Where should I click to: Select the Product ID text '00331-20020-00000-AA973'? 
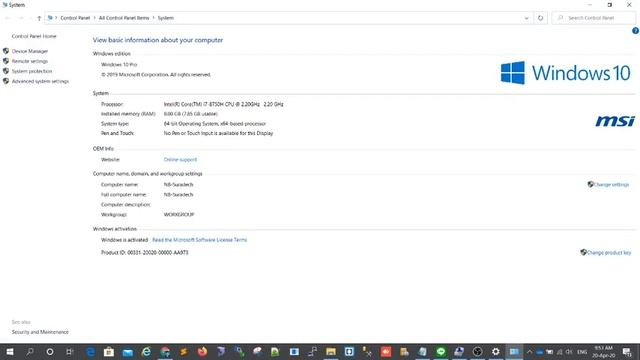point(158,253)
